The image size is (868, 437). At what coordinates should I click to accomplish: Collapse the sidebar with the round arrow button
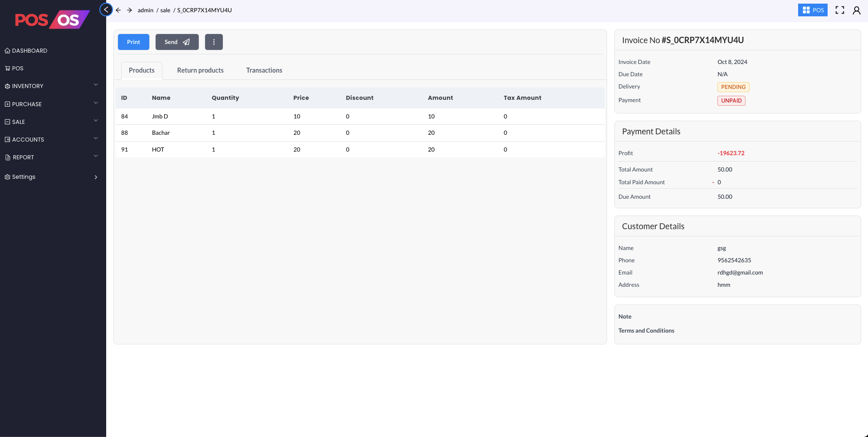pos(106,10)
